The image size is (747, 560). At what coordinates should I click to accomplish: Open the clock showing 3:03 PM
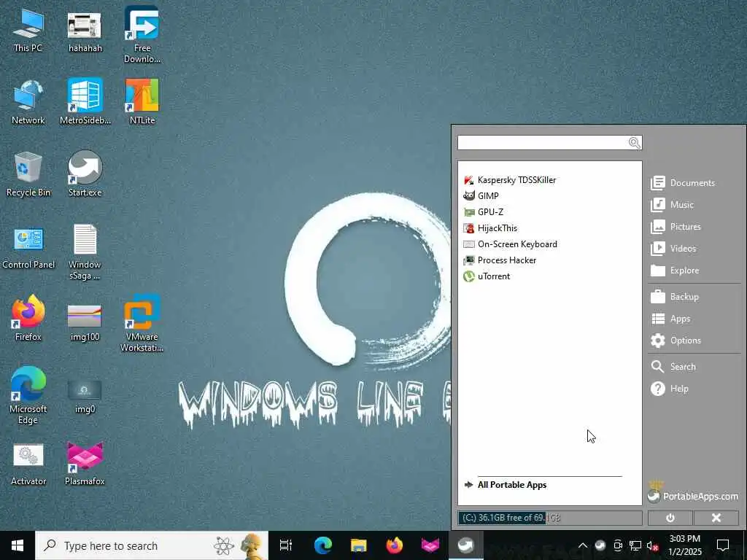click(684, 545)
